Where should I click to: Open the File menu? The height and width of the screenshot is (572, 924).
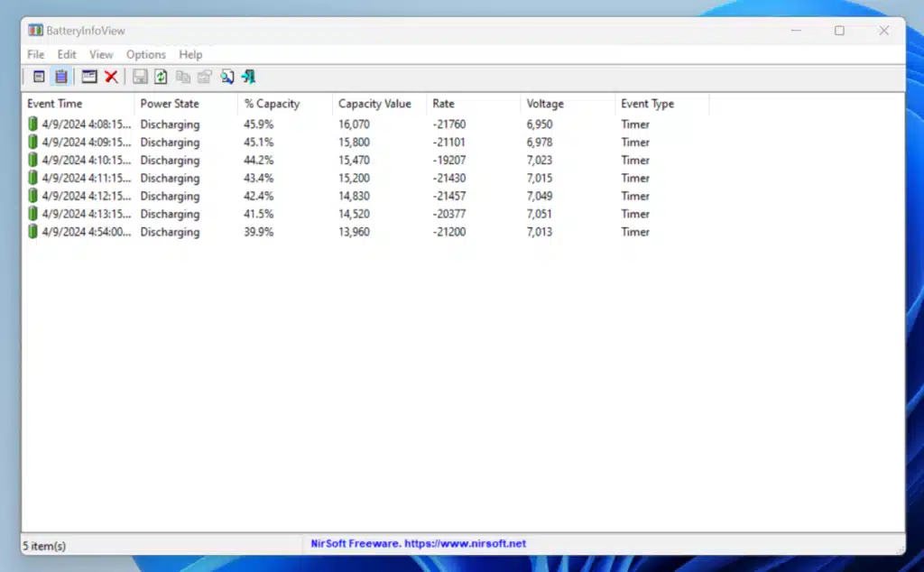coord(35,54)
